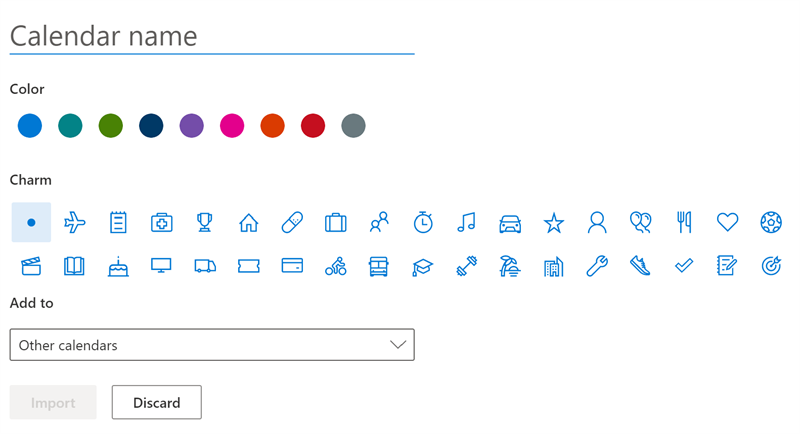Pick the wrench charm icon
Image resolution: width=800 pixels, height=434 pixels.
click(597, 266)
